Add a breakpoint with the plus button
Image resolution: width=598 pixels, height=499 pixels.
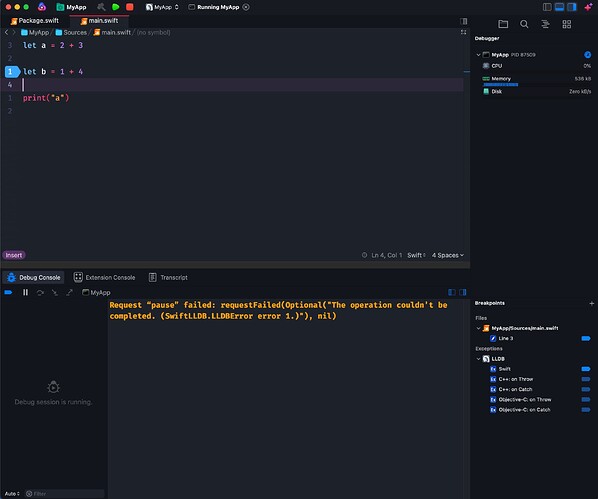[592, 303]
